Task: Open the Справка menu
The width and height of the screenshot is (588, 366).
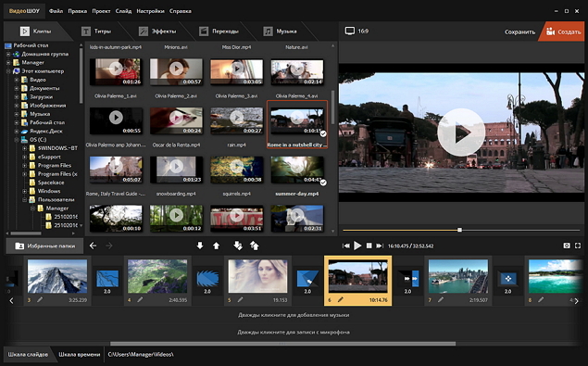Action: [x=181, y=11]
